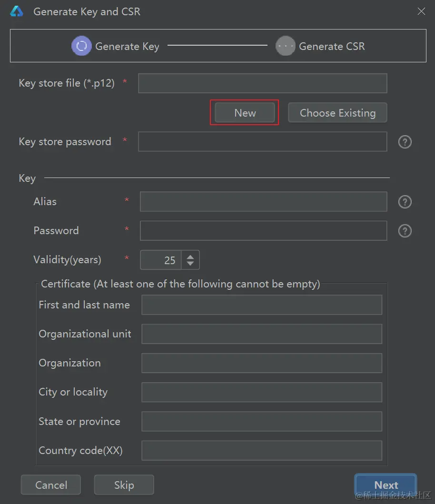This screenshot has height=504, width=435.
Task: Focus the Country code(XX) field
Action: click(262, 450)
